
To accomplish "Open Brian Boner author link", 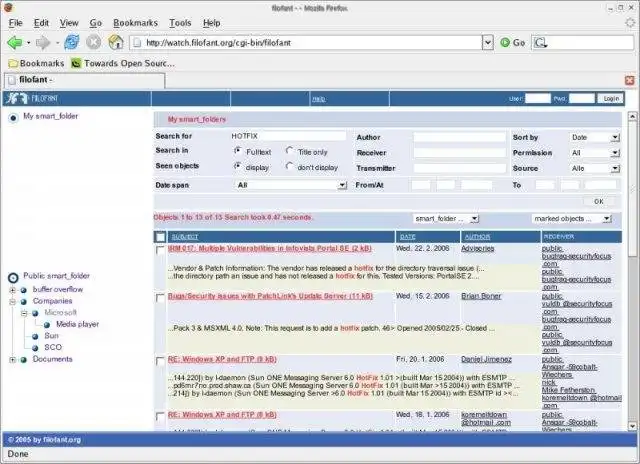I will click(x=481, y=296).
